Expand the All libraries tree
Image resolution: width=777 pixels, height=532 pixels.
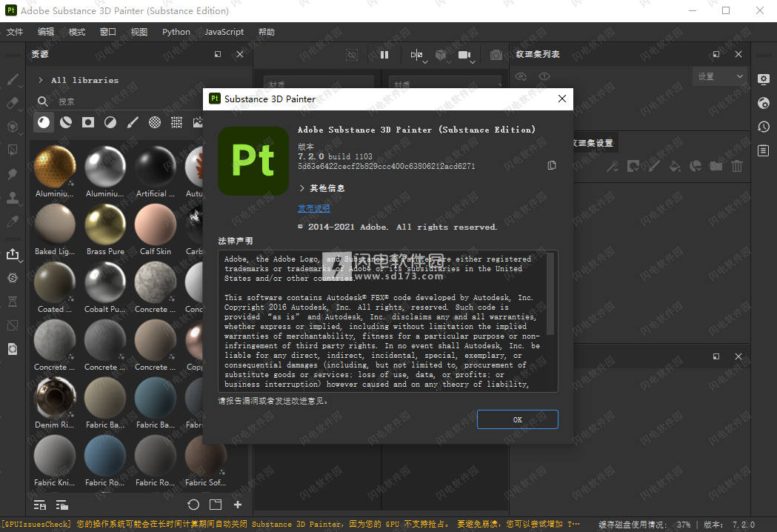click(x=40, y=80)
